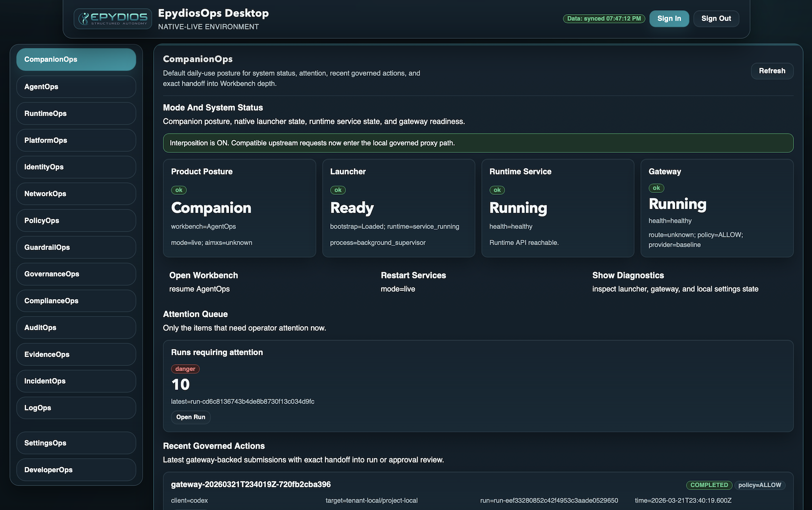
Task: Click the 'ok' badge on Runtime Service card
Action: (x=497, y=190)
